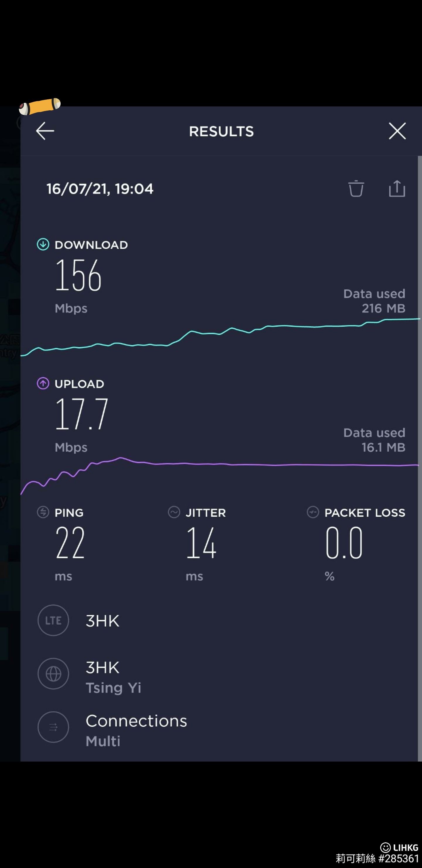Tap the teal download arrow icon
The width and height of the screenshot is (422, 868).
(43, 244)
